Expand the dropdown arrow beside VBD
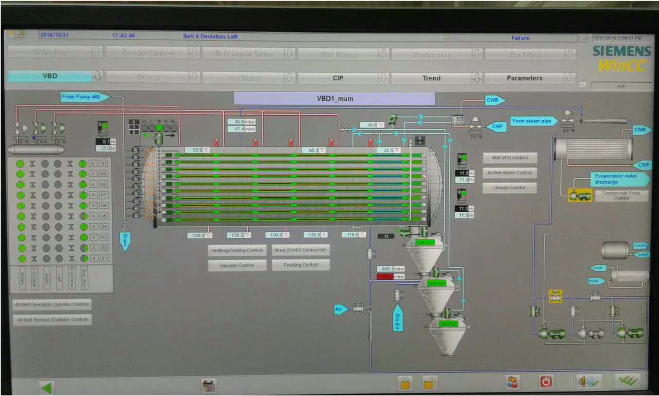 coord(98,76)
